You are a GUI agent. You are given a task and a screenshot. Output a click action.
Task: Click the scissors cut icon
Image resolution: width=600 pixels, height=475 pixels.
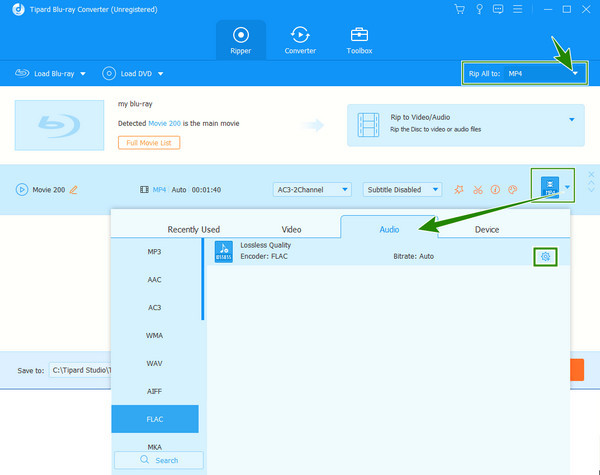[x=478, y=189]
